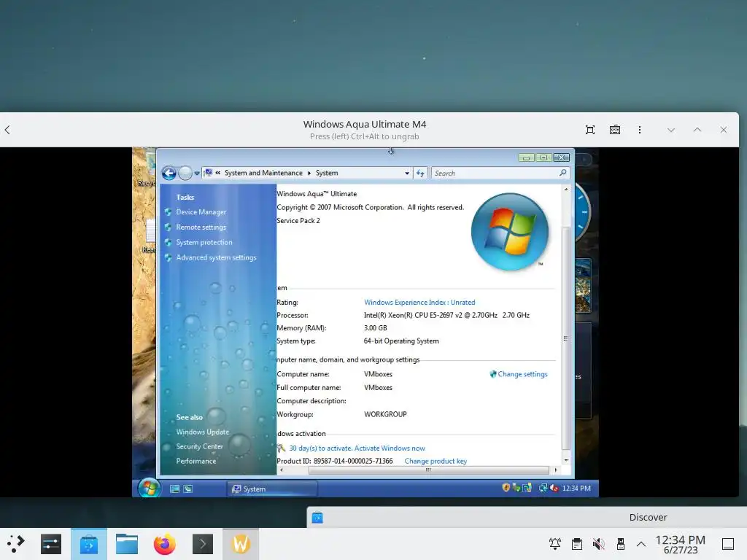Click the horizontal scroll right arrow
Screen dimensions: 747x560
tap(555, 470)
